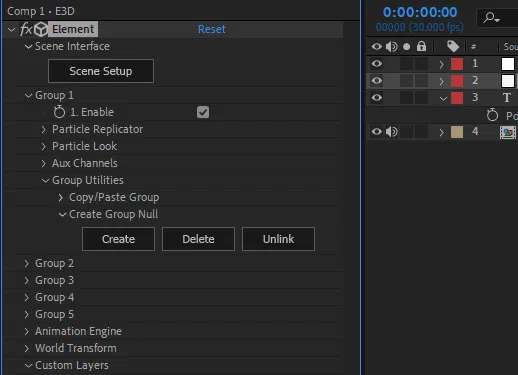Click the footage icon of layer 4

click(x=508, y=132)
